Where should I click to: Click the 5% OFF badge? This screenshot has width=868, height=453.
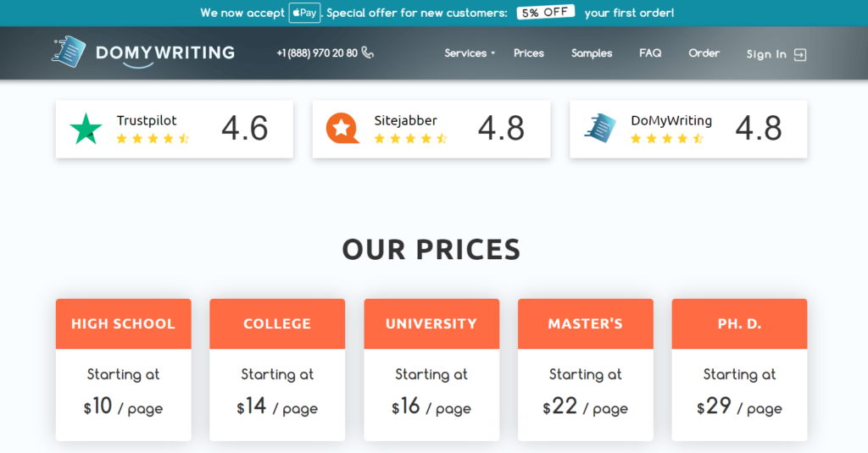tap(545, 12)
